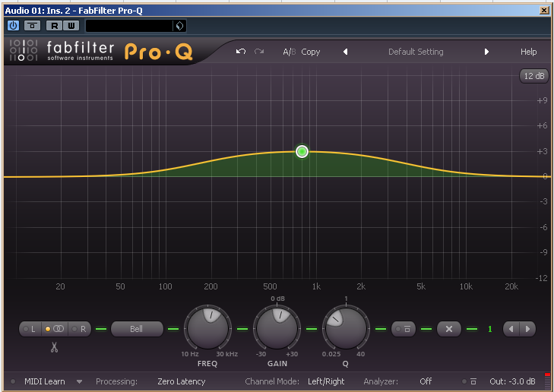
Task: Enable the W write automation button
Action: pyautogui.click(x=71, y=25)
